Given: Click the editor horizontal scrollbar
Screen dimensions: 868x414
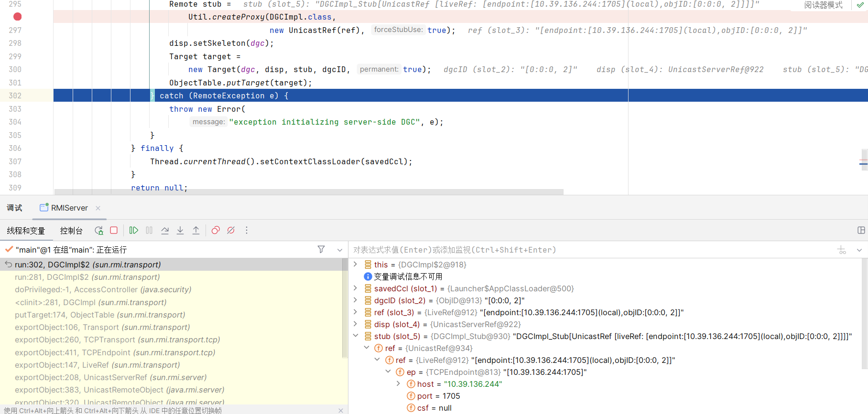Looking at the screenshot, I should (x=309, y=192).
